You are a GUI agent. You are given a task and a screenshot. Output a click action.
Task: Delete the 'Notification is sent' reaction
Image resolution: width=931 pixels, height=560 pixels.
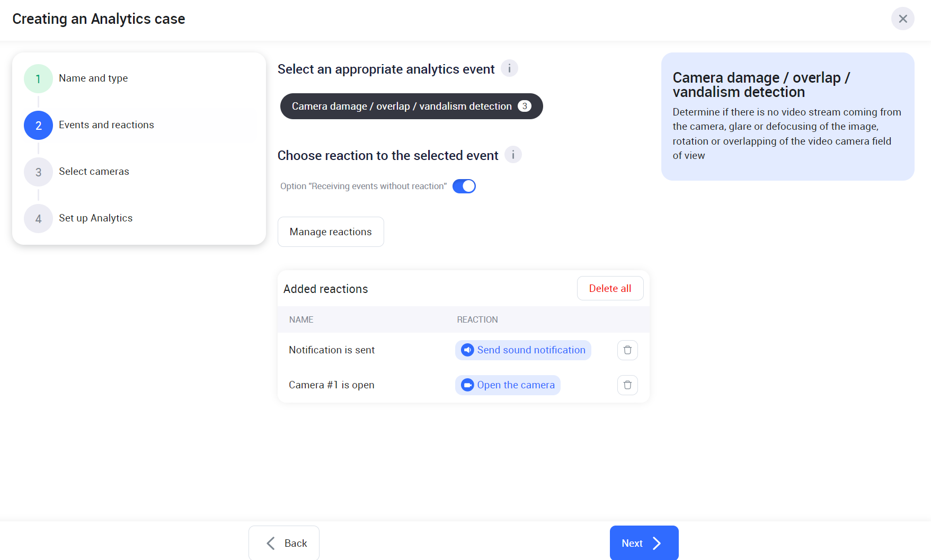click(627, 350)
